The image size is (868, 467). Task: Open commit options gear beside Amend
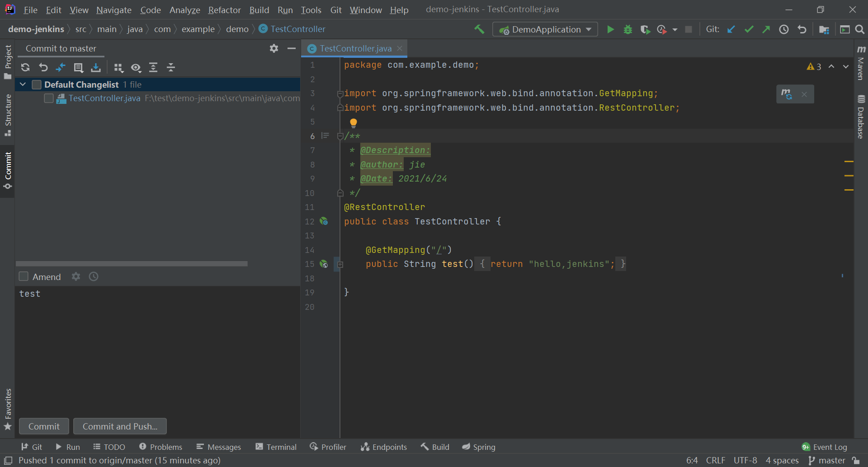pos(76,276)
